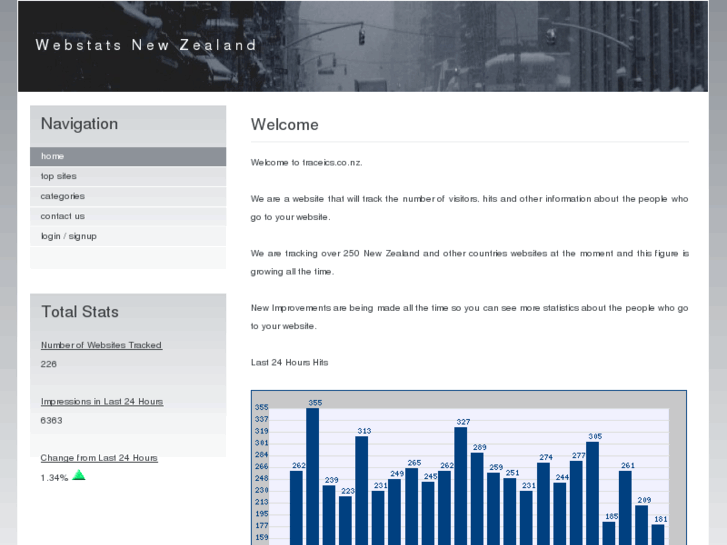Click the chart bar labeled 265
Image resolution: width=727 pixels, height=545 pixels.
tap(411, 507)
